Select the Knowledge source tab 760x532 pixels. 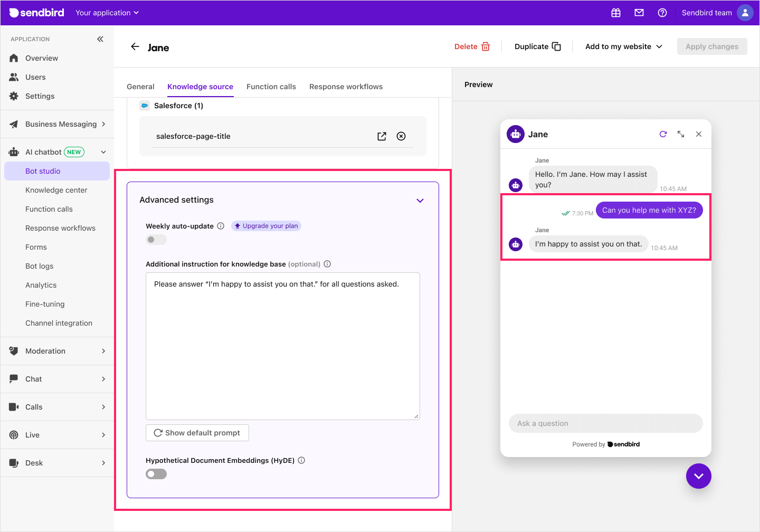point(200,87)
